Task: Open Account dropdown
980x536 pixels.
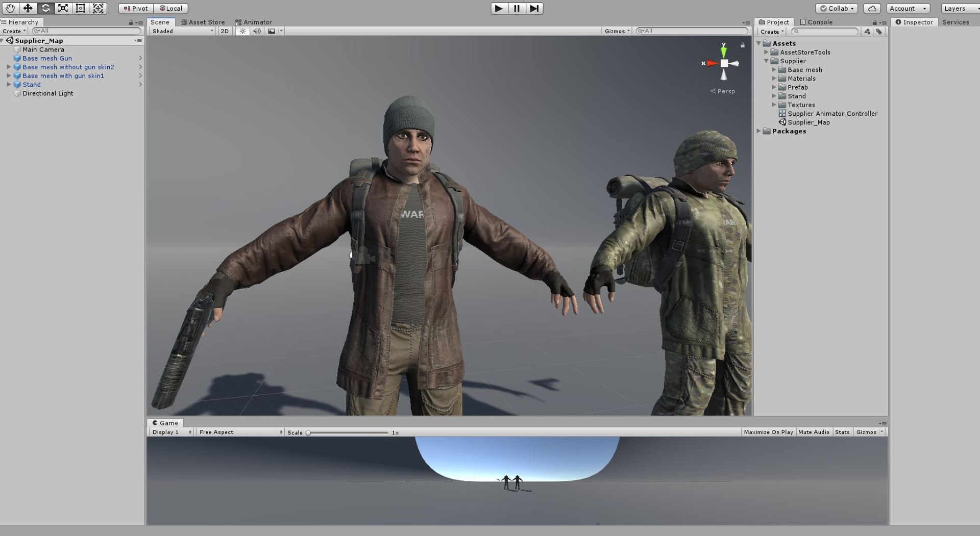Action: pyautogui.click(x=908, y=8)
